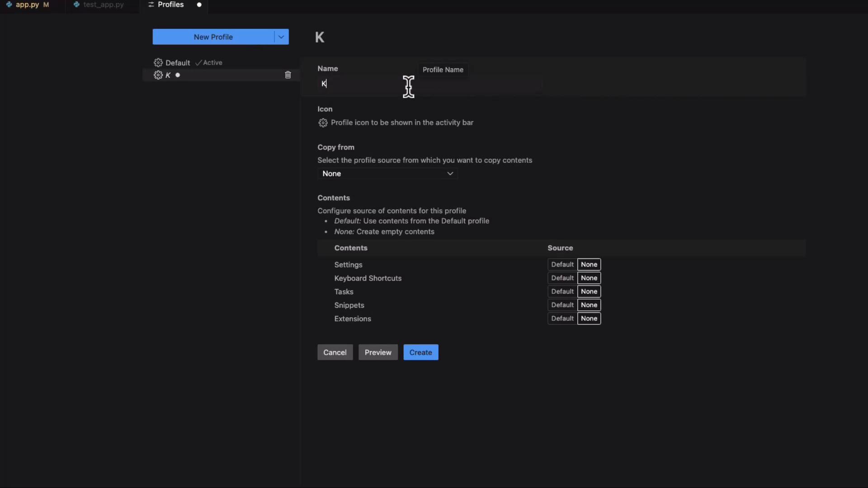The width and height of the screenshot is (868, 488).
Task: Click the Python icon on app.py tab
Action: [x=9, y=5]
